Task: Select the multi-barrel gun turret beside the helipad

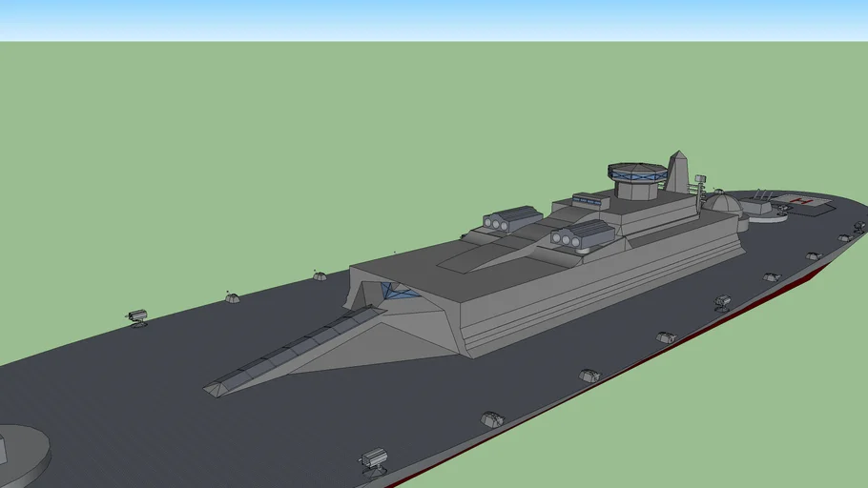Action: tap(760, 201)
